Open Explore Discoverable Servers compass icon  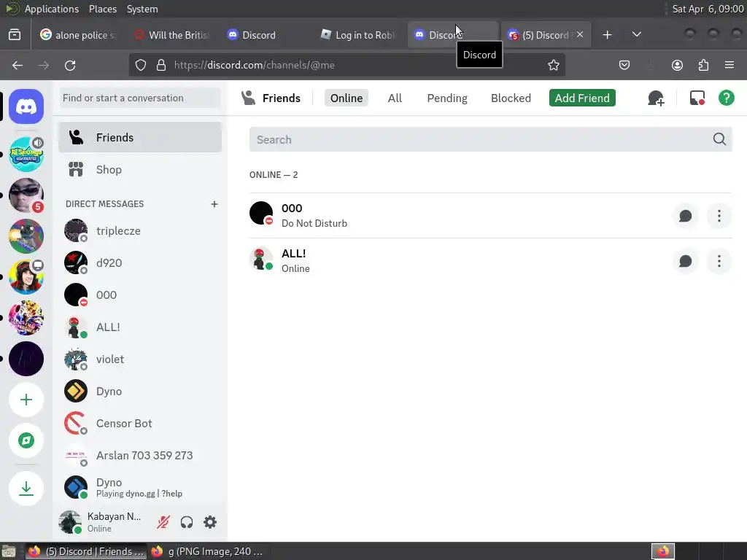[26, 440]
